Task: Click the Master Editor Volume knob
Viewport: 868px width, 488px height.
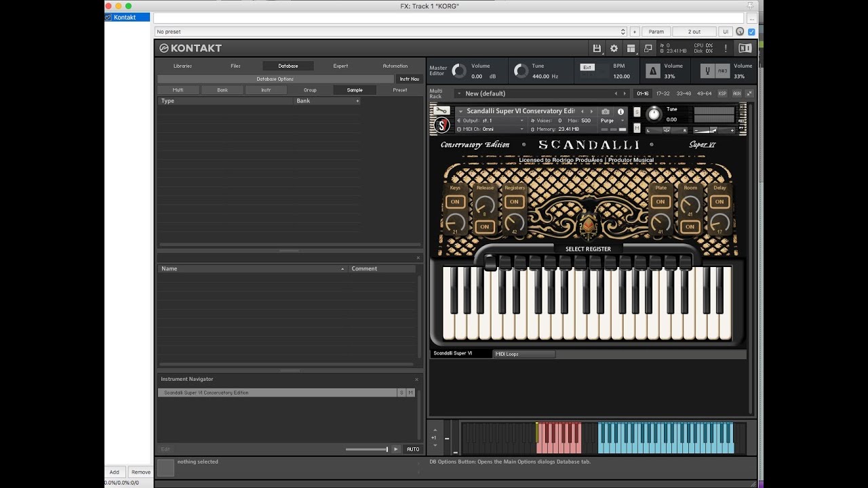Action: 459,71
